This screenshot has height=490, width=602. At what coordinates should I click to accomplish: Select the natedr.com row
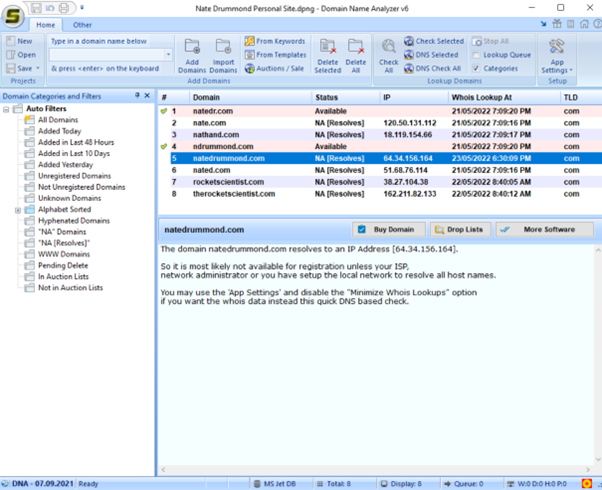[x=380, y=111]
